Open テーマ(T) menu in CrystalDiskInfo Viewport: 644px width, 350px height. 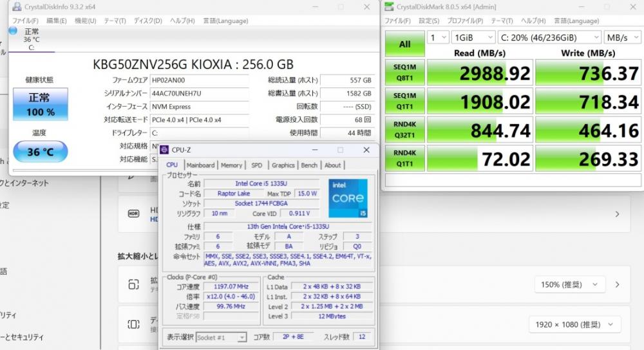pos(115,21)
